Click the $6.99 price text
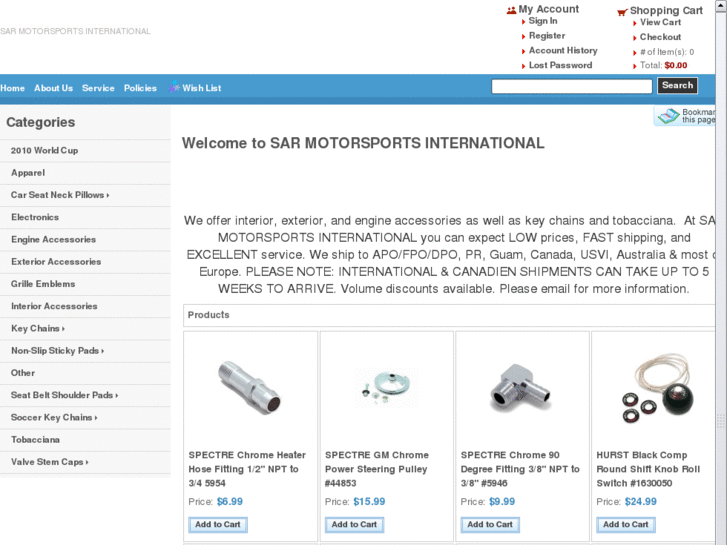 (x=230, y=502)
